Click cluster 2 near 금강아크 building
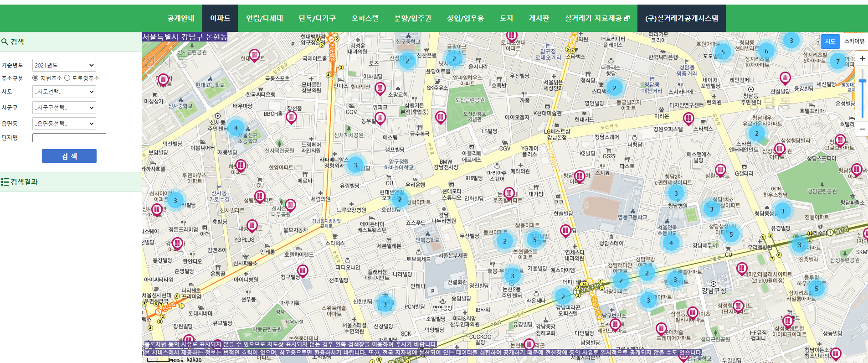 pos(454,59)
